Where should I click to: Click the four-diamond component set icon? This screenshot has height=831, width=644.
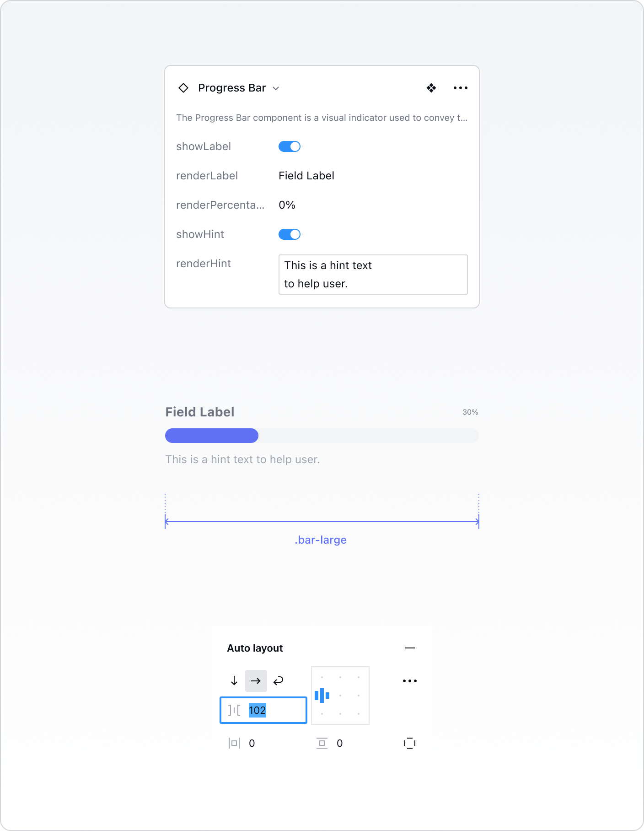coord(431,88)
